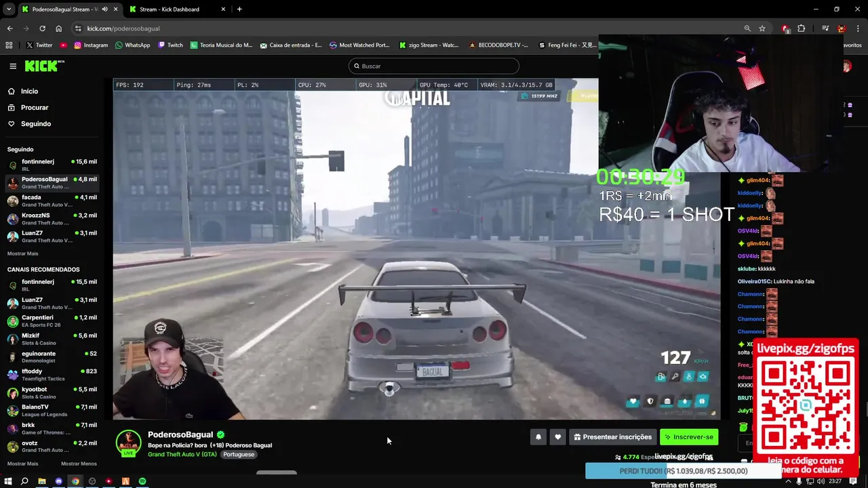Viewport: 868px width, 488px height.
Task: Open Feng Fei Fei bookmark
Action: [568, 45]
